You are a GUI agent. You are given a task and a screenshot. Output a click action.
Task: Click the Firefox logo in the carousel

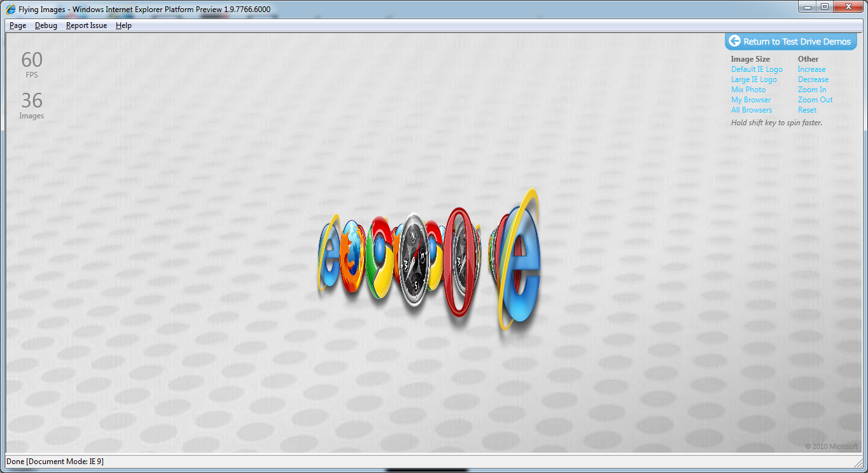click(351, 254)
